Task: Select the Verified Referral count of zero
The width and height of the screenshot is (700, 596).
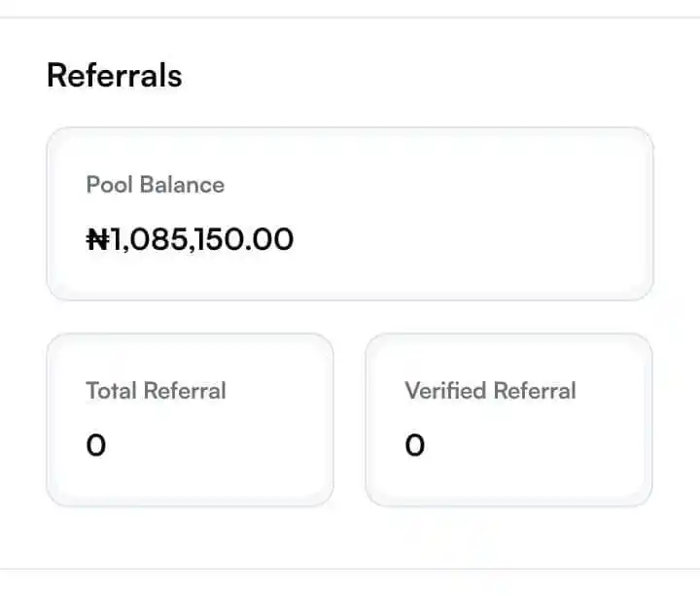Action: coord(415,445)
